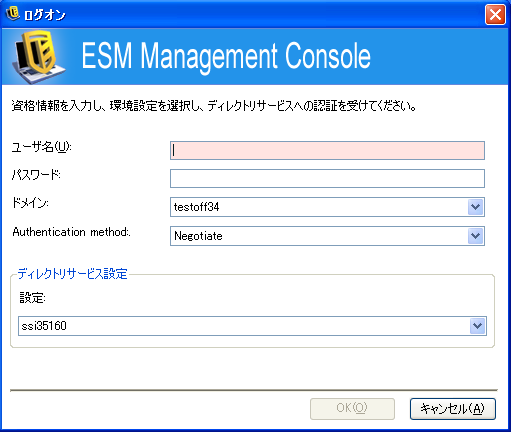Click the キャンセル(A) button

453,409
